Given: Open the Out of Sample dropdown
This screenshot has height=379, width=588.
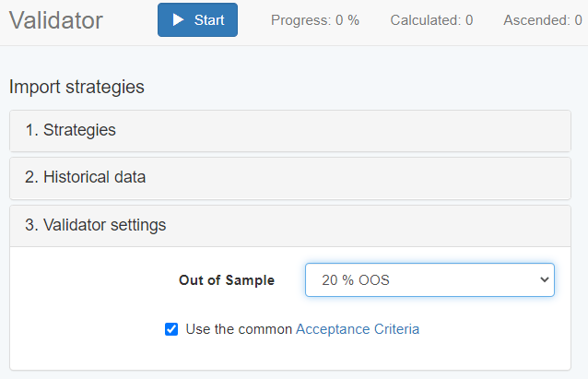Looking at the screenshot, I should click(x=429, y=280).
